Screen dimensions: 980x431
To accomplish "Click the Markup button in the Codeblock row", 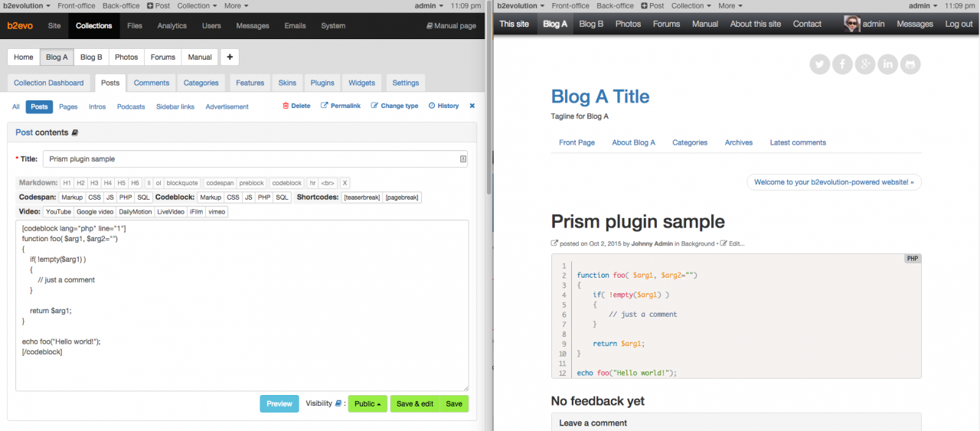I will click(211, 198).
